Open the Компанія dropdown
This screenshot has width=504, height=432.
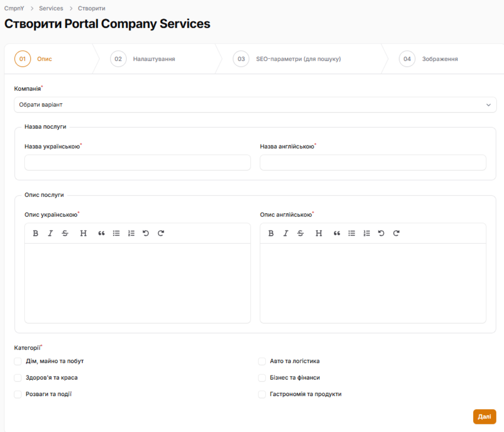coord(255,105)
